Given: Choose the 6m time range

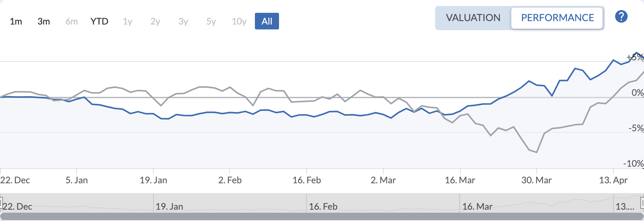Looking at the screenshot, I should 72,21.
